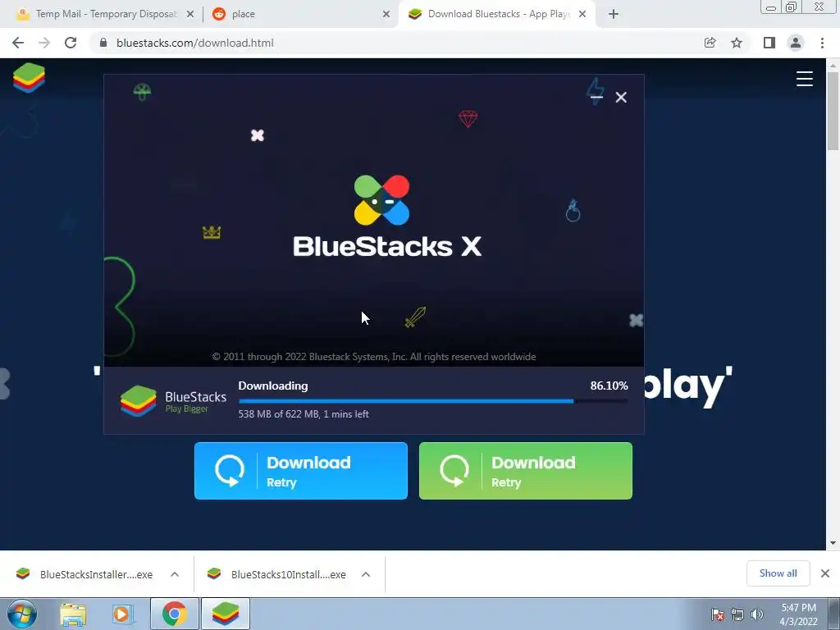
Task: Click Show all downloads
Action: point(778,573)
